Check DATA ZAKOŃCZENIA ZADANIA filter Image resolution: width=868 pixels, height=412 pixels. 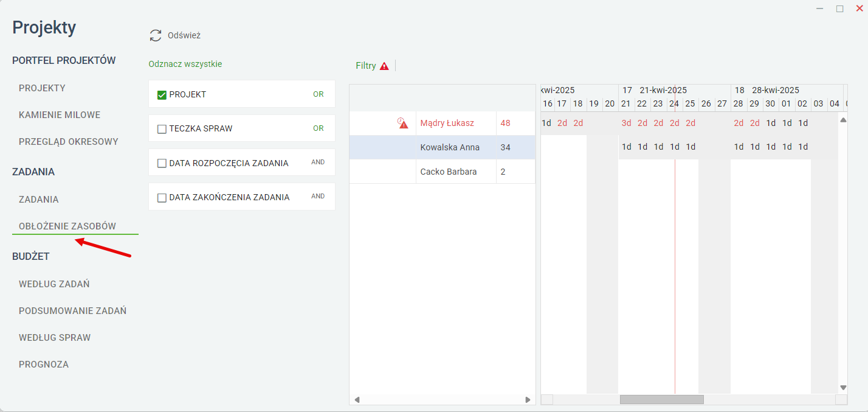162,197
